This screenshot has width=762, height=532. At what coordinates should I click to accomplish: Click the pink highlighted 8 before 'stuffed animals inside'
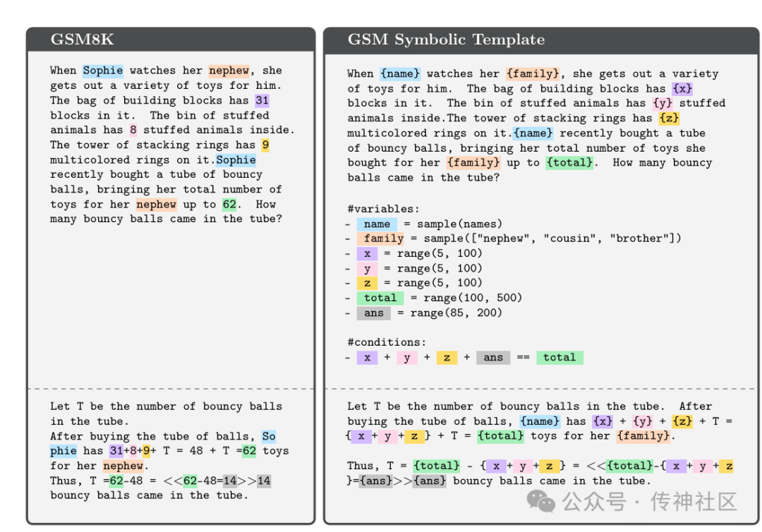(133, 130)
